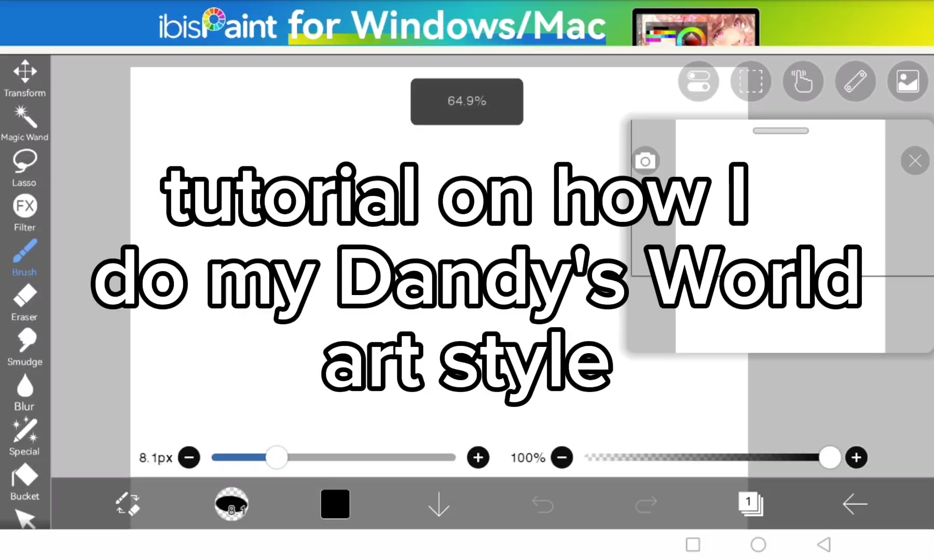The height and width of the screenshot is (560, 934).
Task: Click the ibisPaint for Windows/Mac banner
Action: point(467,23)
